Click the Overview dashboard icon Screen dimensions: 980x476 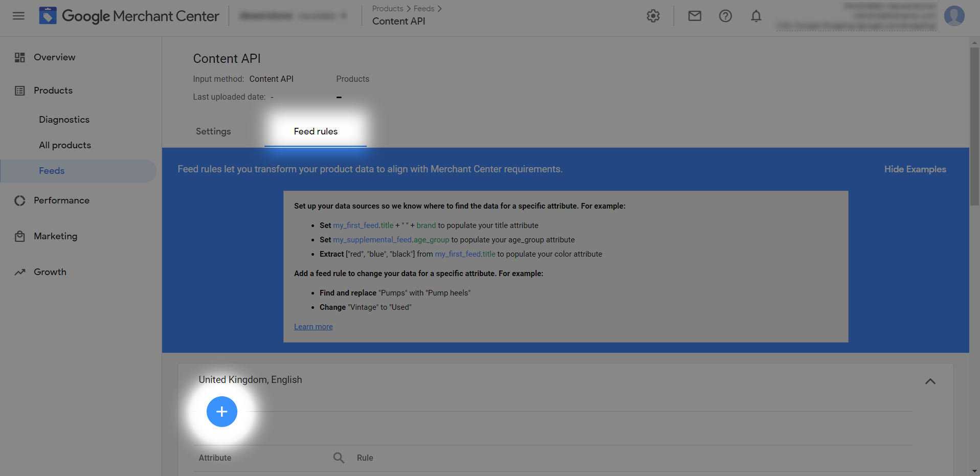(20, 57)
